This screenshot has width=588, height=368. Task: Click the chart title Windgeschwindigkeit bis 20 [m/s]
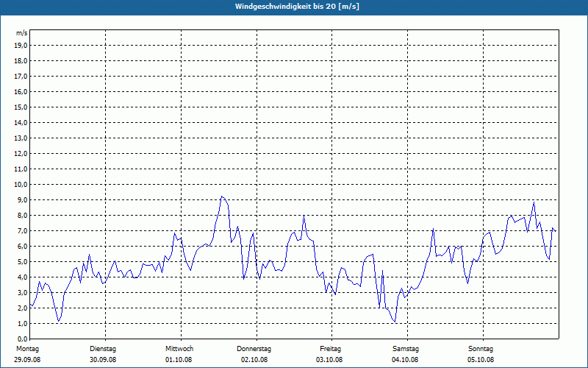(297, 7)
